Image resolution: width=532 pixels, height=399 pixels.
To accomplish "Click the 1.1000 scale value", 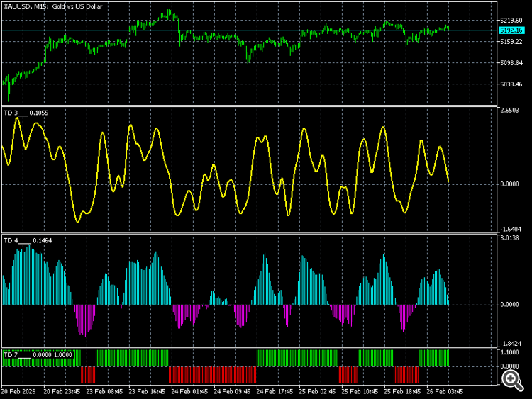I will pyautogui.click(x=509, y=352).
